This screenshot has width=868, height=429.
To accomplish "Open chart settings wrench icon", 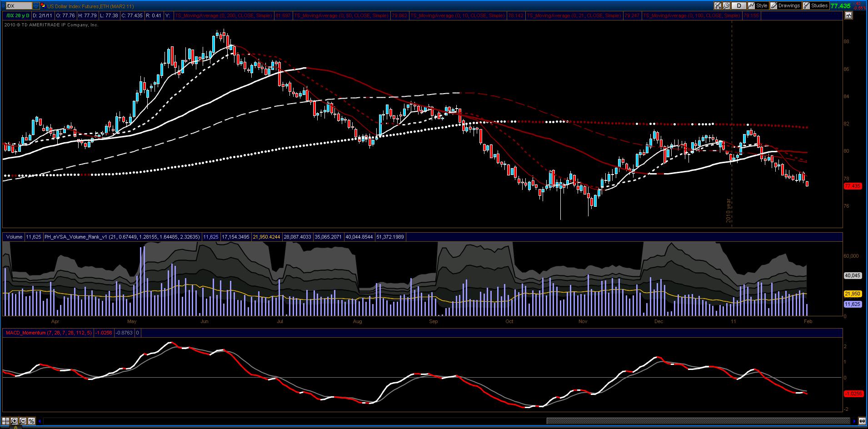I will click(x=726, y=6).
